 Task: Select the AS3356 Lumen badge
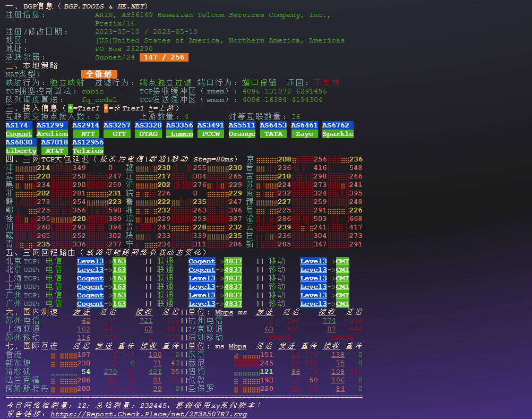(180, 129)
